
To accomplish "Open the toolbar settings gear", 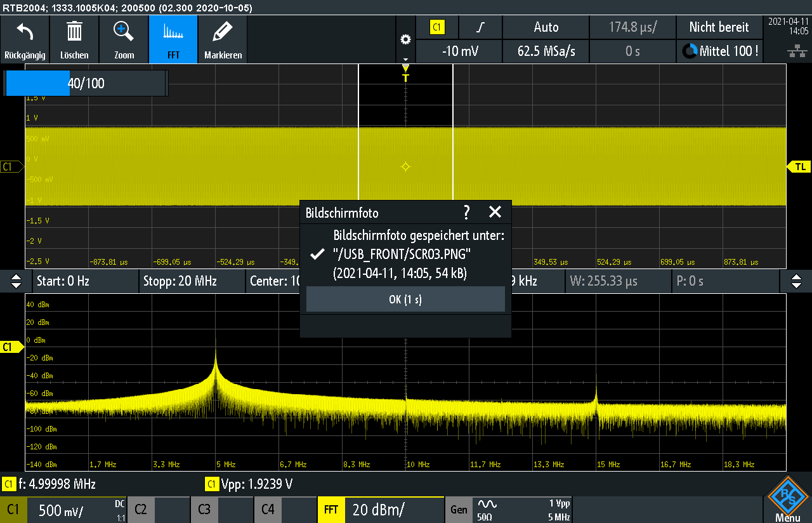I will 405,39.
